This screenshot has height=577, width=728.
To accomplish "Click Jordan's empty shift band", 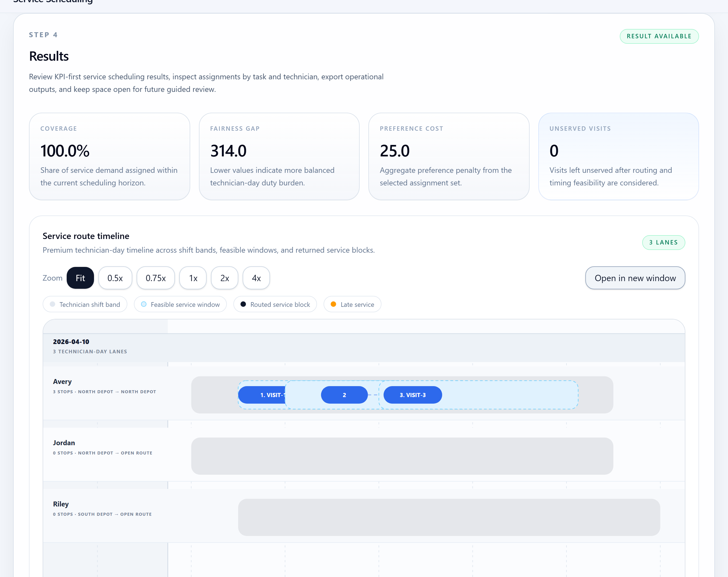I will click(402, 456).
